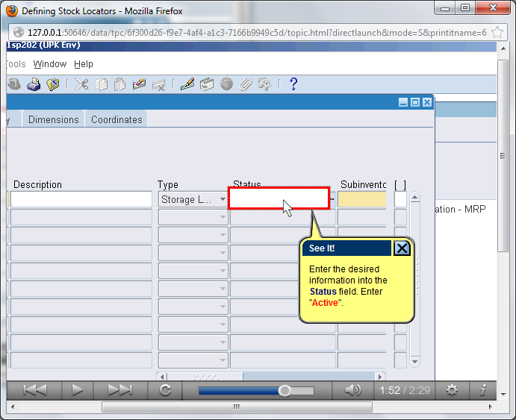The width and height of the screenshot is (516, 420).
Task: Open player settings with the gear icon
Action: point(452,389)
